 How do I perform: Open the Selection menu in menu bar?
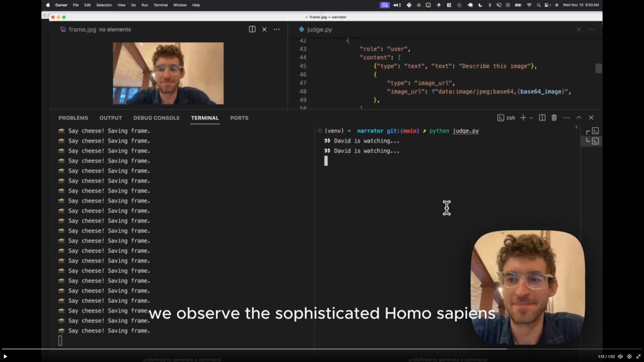pos(104,5)
